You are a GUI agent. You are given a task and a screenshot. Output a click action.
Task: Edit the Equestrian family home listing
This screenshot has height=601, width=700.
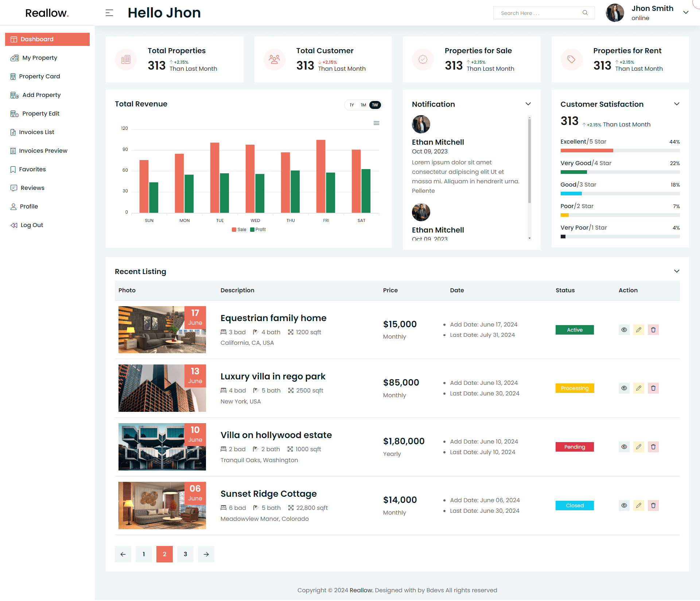point(638,330)
